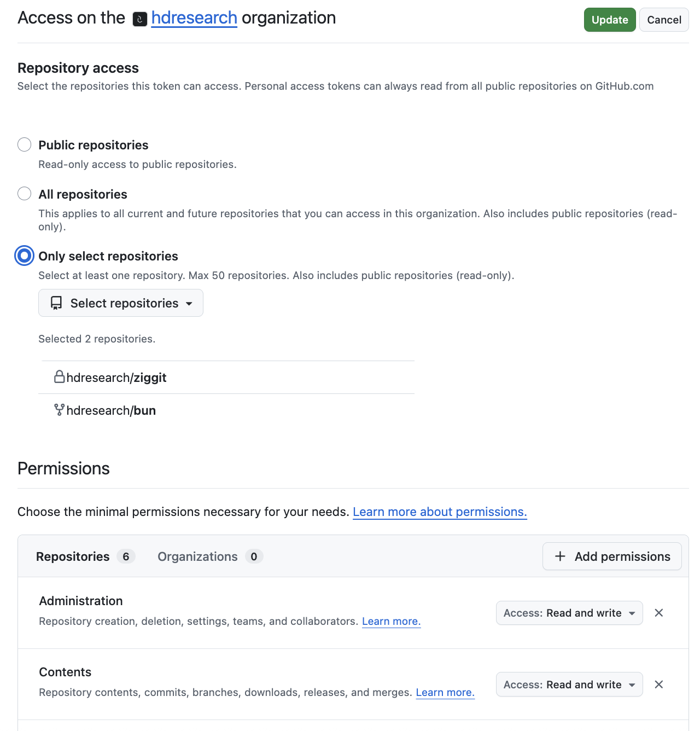Remove the Contents permission with its X icon
The width and height of the screenshot is (700, 731).
658,684
